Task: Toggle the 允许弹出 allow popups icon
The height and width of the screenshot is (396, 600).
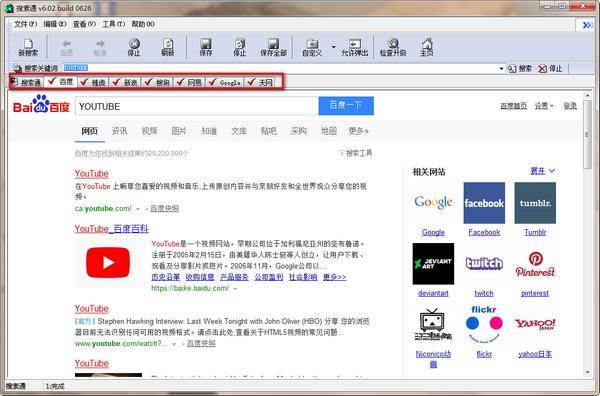Action: [355, 47]
